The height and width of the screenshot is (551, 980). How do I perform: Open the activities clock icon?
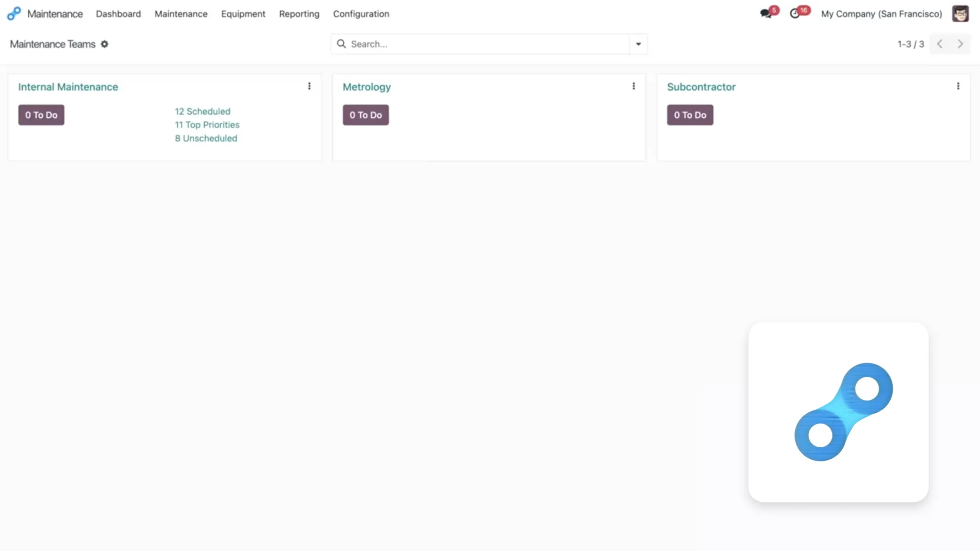point(795,14)
